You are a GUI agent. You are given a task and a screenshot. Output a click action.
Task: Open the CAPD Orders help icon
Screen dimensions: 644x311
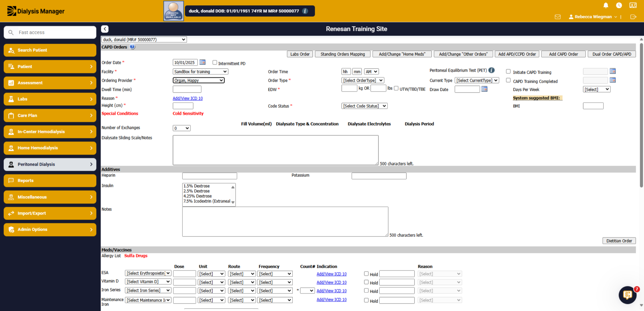tap(133, 47)
